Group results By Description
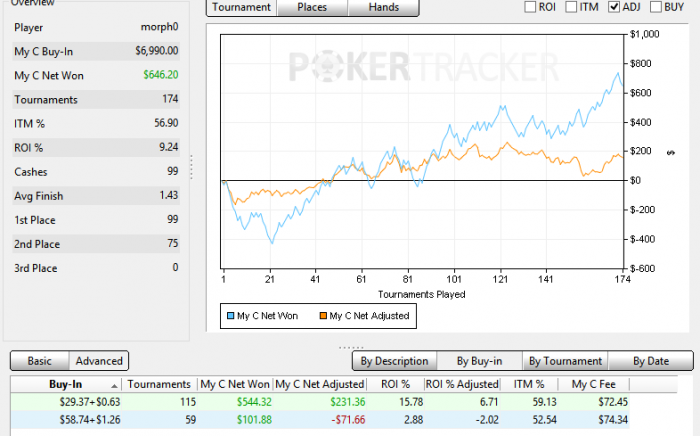Screen dimensions: 700x436 394,361
